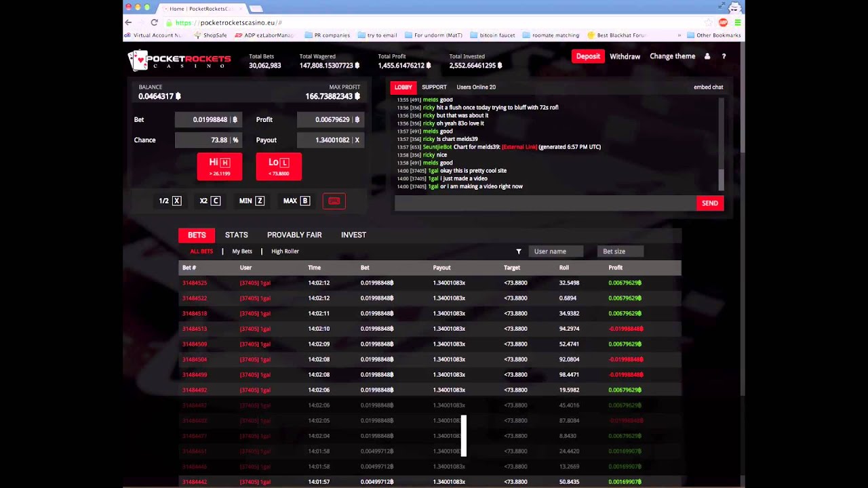Open the user account icon

[x=707, y=56]
